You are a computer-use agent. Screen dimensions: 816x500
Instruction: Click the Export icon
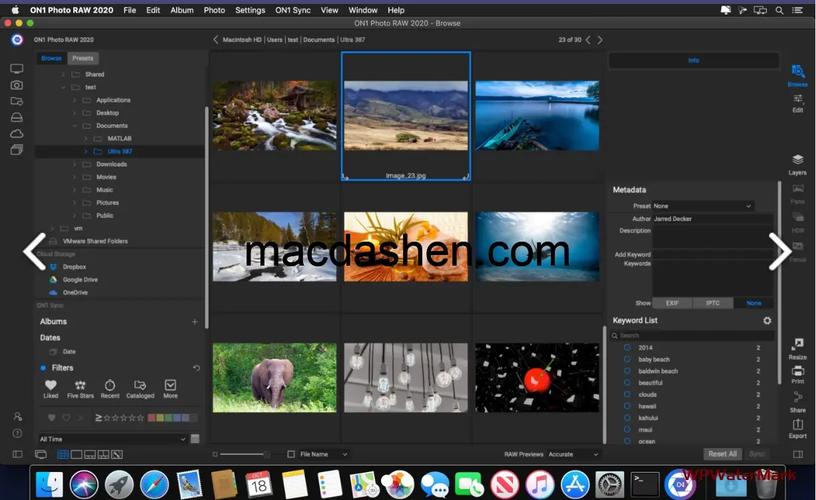pyautogui.click(x=797, y=427)
